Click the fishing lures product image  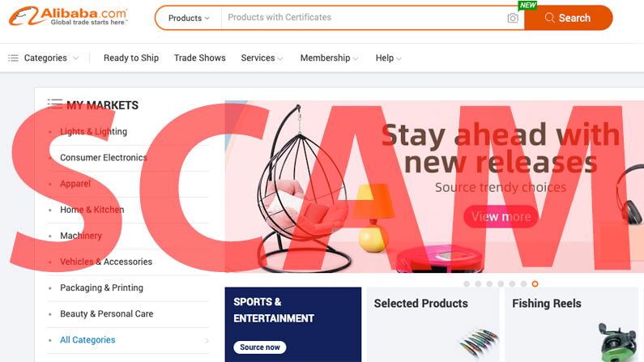479,343
